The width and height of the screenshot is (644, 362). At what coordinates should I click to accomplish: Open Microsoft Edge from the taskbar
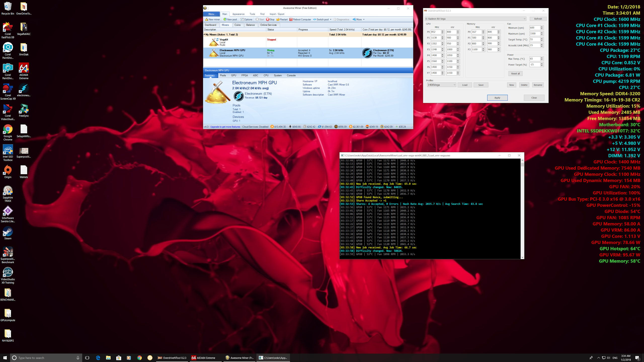point(98,358)
